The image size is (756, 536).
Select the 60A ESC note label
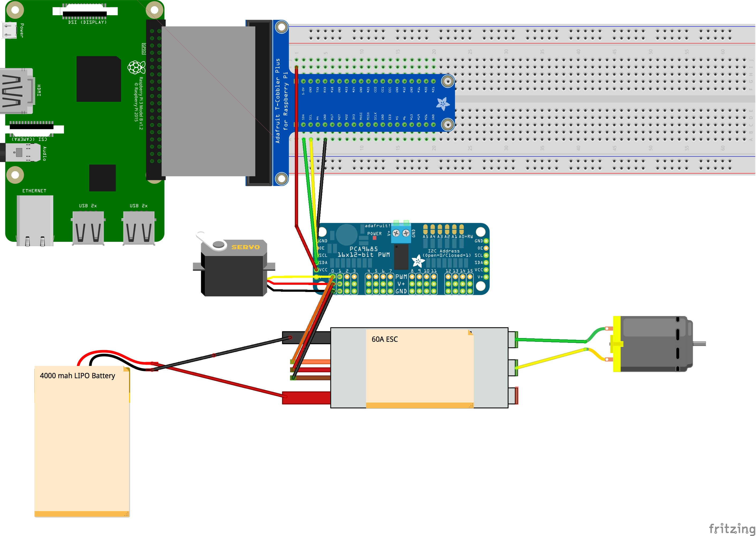385,339
